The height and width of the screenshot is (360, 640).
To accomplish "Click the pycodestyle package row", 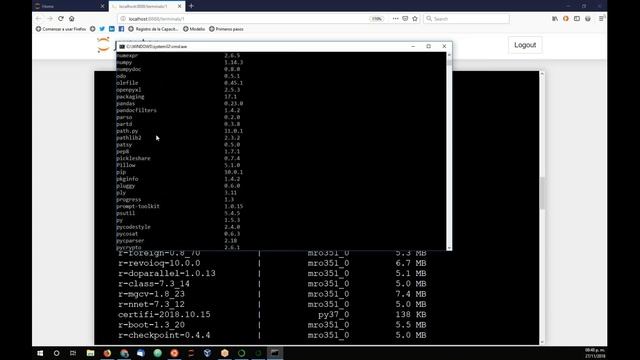I will click(178, 227).
